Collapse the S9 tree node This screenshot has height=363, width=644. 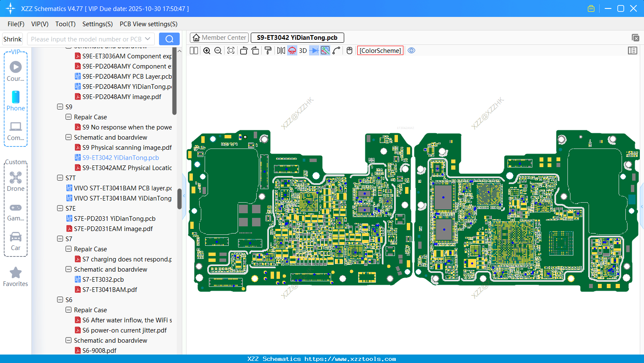coord(60,107)
